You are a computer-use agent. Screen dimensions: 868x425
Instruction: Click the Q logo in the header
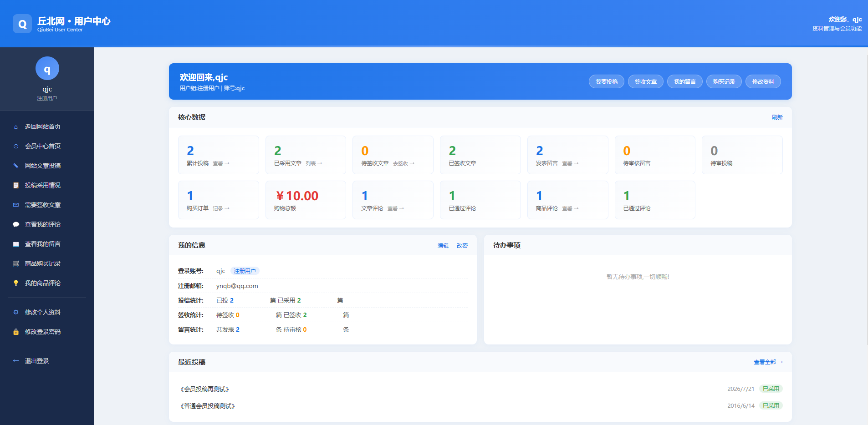click(x=22, y=24)
